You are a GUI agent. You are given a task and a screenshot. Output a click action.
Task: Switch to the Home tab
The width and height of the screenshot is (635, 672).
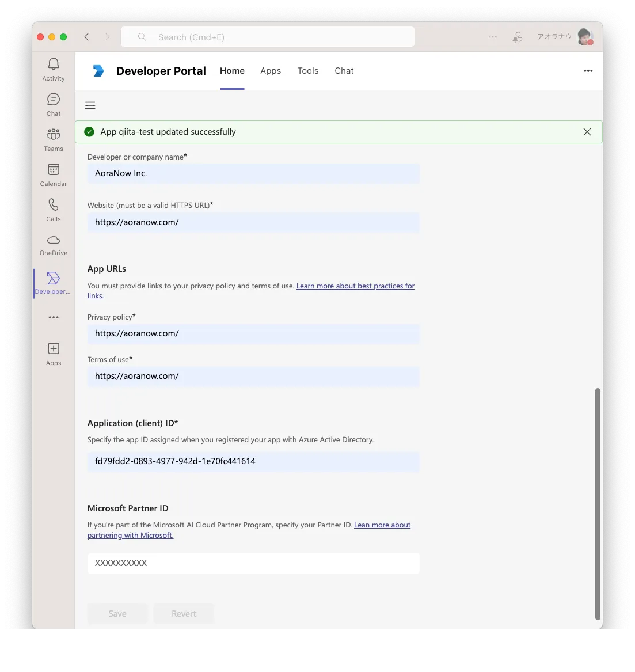click(232, 71)
